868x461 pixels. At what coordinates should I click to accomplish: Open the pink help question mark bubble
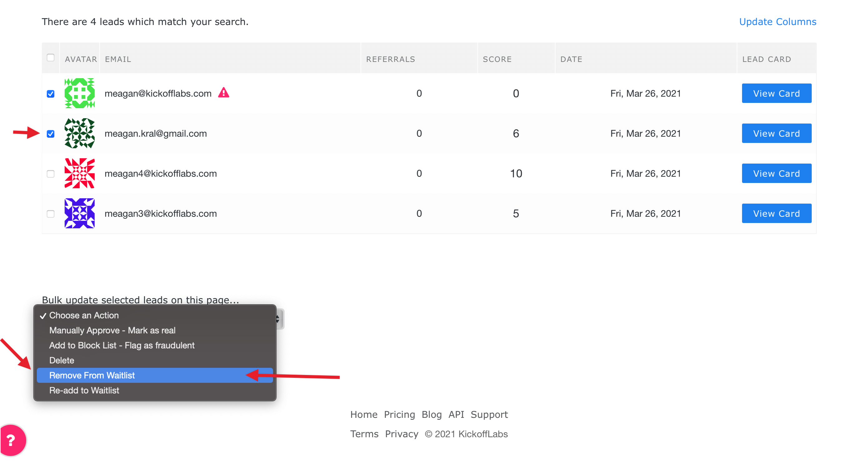tap(12, 440)
